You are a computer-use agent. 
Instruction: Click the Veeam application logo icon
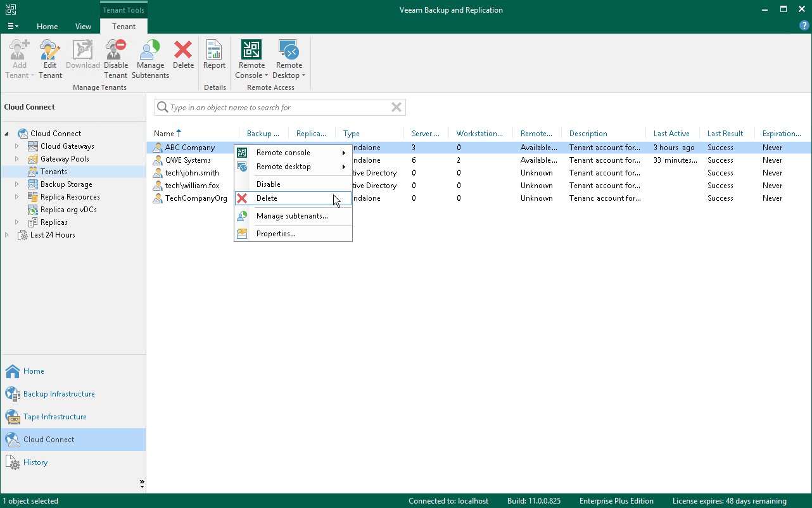tap(11, 10)
